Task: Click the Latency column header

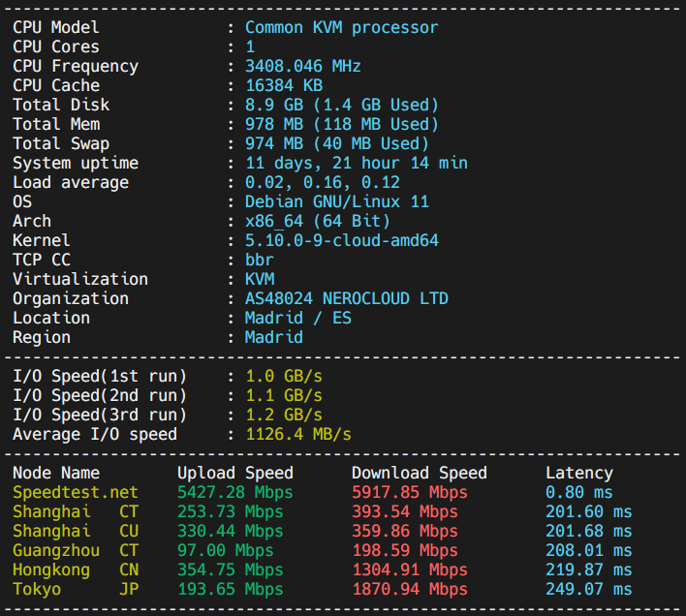Action: point(578,473)
